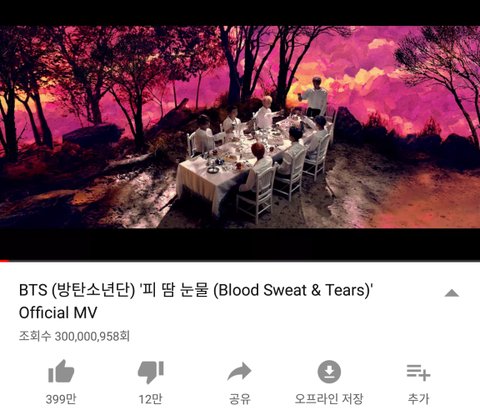Tap the offline download circle icon
This screenshot has height=420, width=480.
pyautogui.click(x=329, y=371)
